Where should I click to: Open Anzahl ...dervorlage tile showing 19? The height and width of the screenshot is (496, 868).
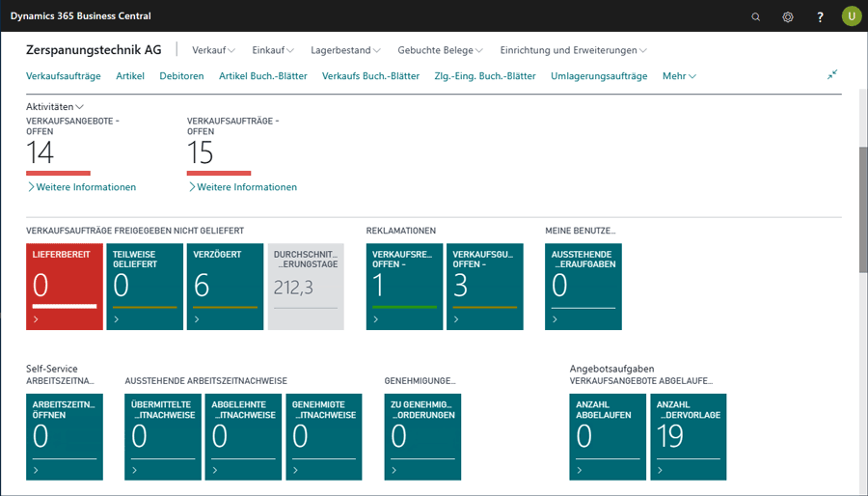688,437
